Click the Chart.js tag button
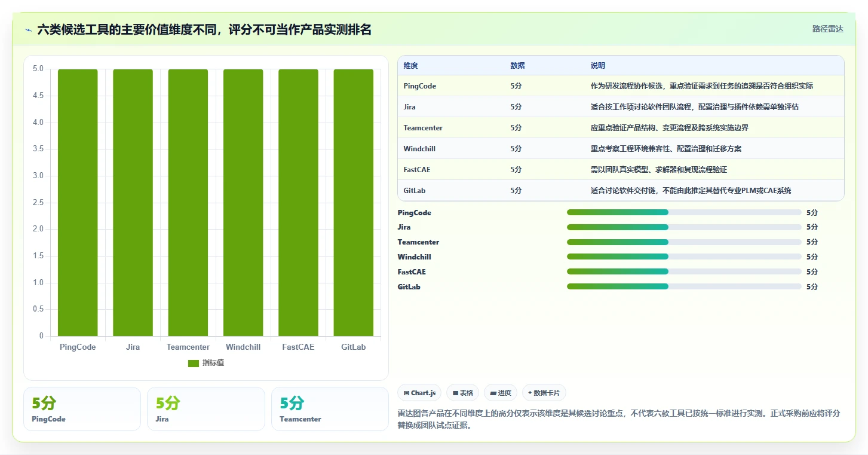 pyautogui.click(x=419, y=393)
